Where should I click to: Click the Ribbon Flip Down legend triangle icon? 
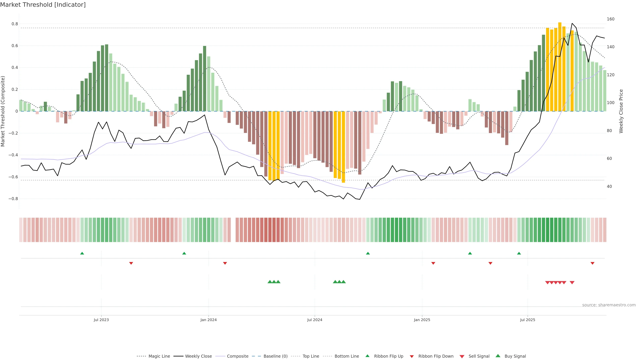412,356
